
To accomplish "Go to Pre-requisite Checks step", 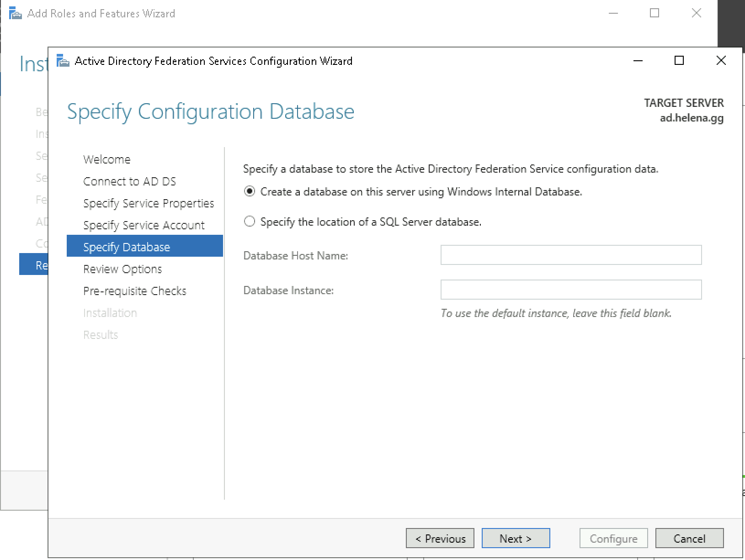I will tap(135, 291).
